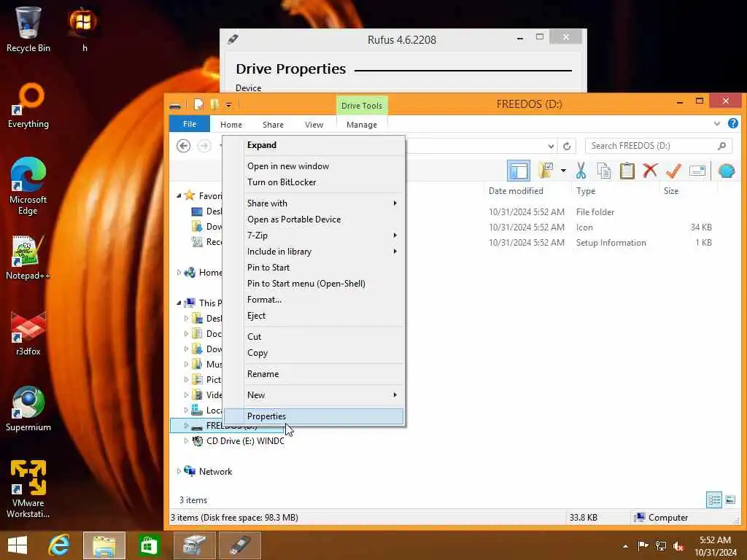Click the Refresh button beside address bar
This screenshot has width=747, height=560.
click(567, 146)
